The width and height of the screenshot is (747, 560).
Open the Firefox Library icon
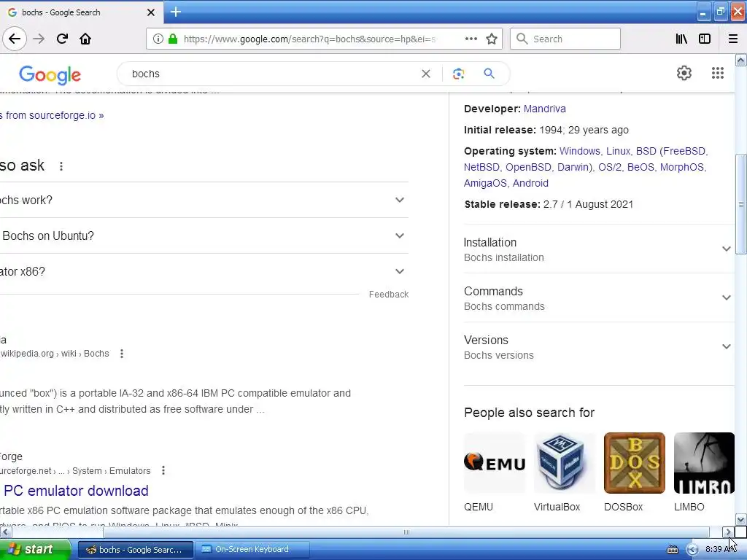[x=681, y=39]
